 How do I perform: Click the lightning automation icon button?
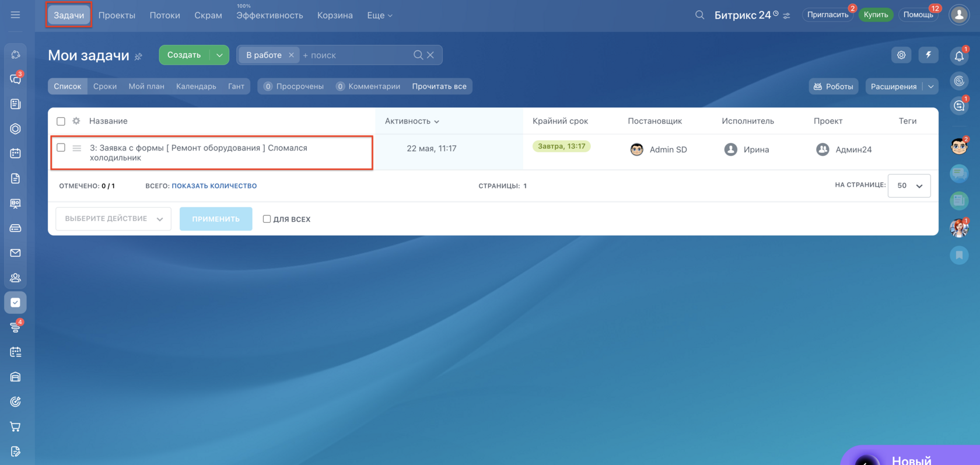928,55
